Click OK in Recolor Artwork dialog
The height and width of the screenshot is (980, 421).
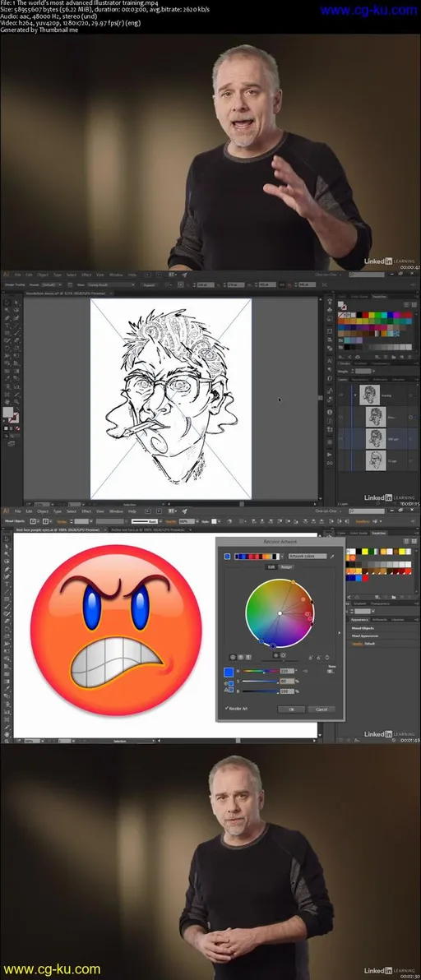point(292,710)
